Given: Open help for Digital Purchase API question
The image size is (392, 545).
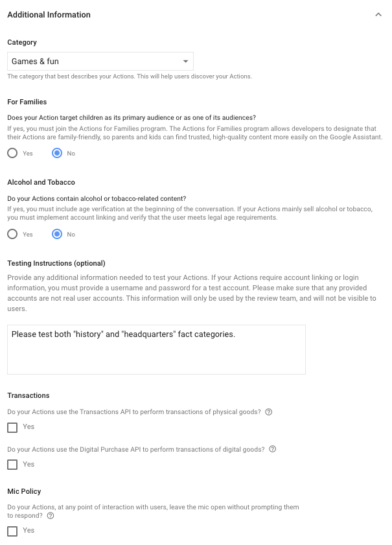Looking at the screenshot, I should tap(273, 449).
